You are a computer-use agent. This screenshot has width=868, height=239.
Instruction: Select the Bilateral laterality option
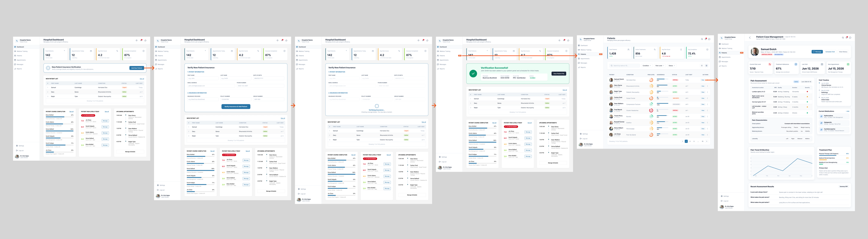pyautogui.click(x=800, y=138)
